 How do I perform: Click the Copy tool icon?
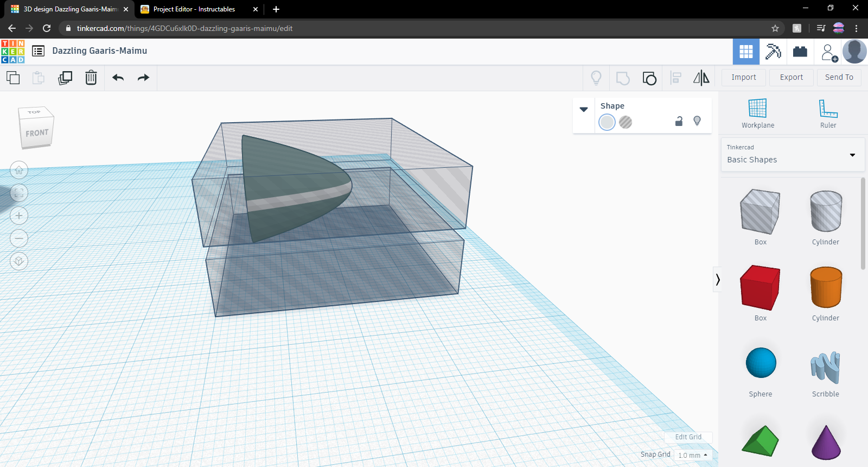(x=13, y=78)
